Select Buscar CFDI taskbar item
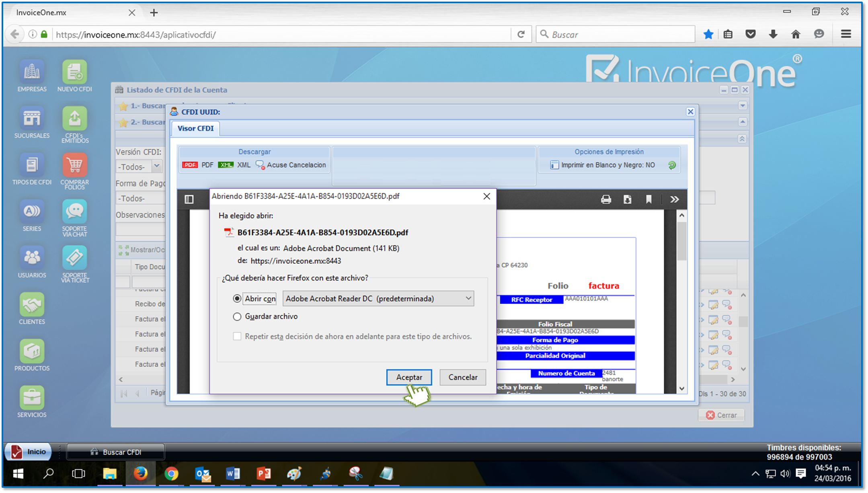The image size is (868, 493). pyautogui.click(x=116, y=452)
